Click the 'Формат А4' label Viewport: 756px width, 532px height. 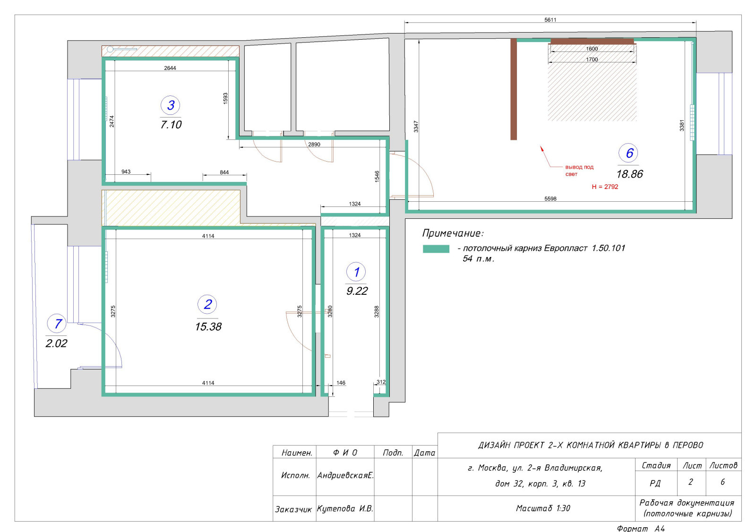[x=641, y=528]
